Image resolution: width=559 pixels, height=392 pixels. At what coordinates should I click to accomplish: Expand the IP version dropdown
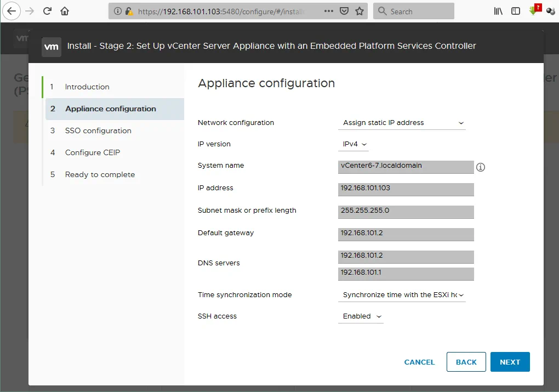pos(353,144)
